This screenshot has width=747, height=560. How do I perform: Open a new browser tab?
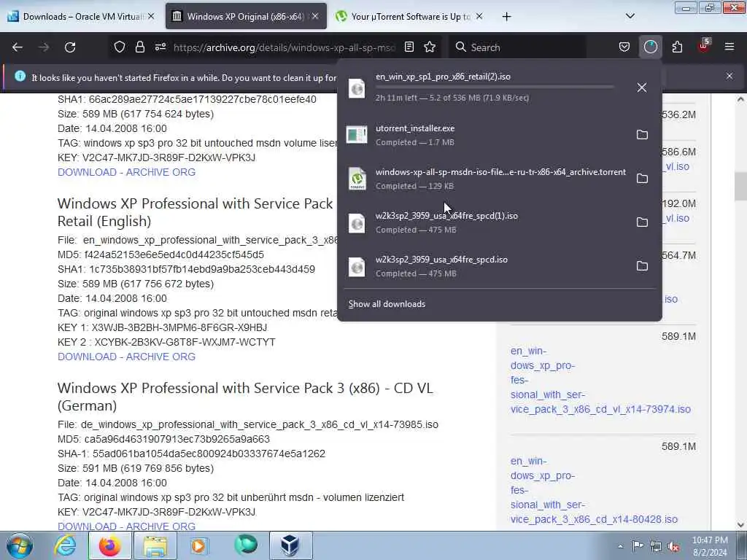pos(506,17)
